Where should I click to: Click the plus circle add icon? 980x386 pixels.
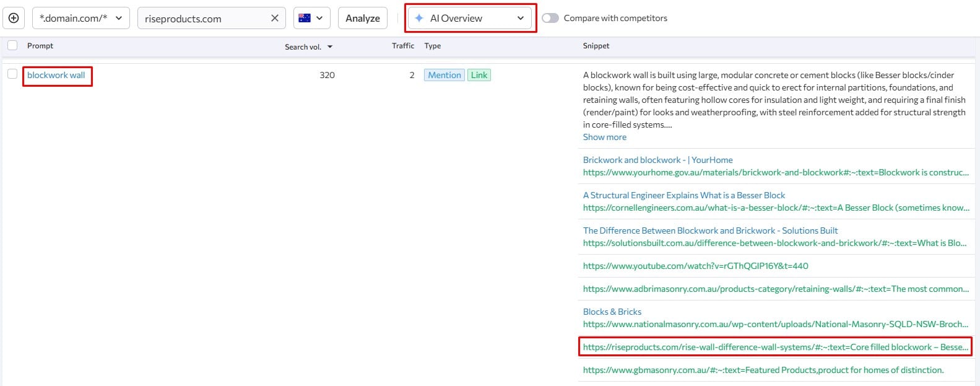14,18
